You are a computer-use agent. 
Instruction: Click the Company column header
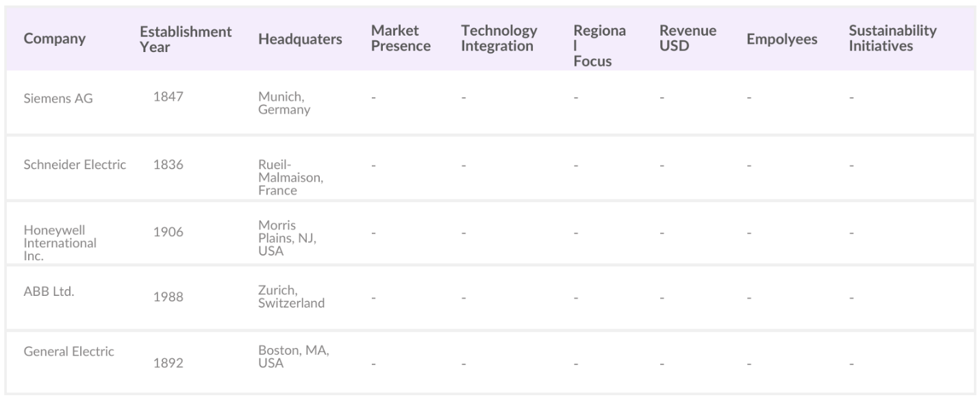[x=55, y=39]
